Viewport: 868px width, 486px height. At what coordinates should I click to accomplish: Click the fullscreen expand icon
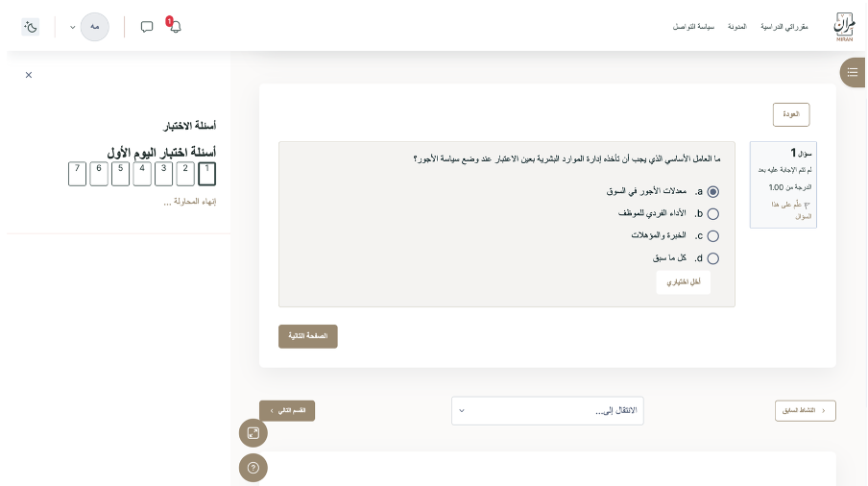pyautogui.click(x=253, y=433)
